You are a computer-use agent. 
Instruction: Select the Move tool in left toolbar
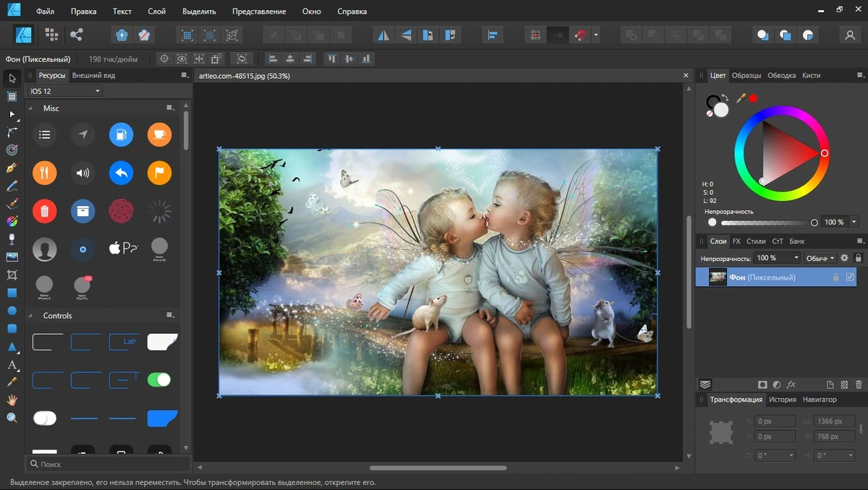(x=12, y=78)
